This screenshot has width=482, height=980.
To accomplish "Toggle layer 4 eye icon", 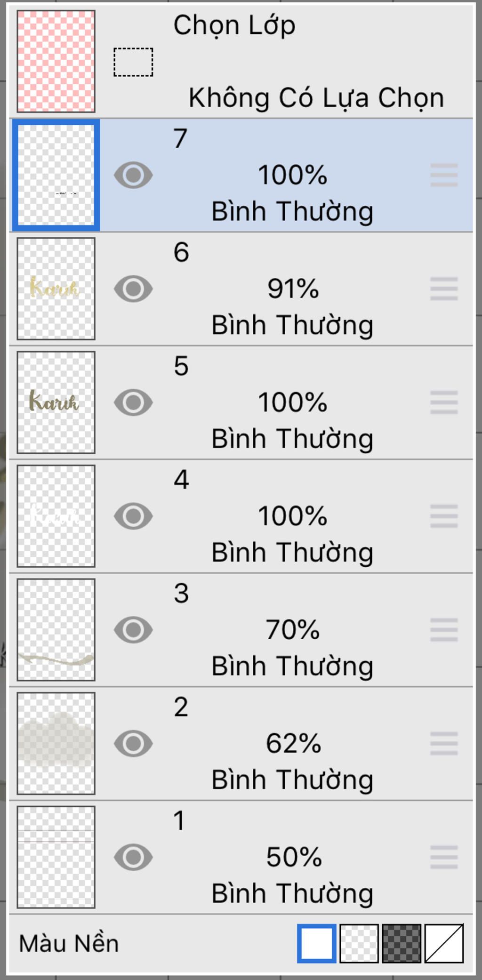I will pyautogui.click(x=133, y=516).
